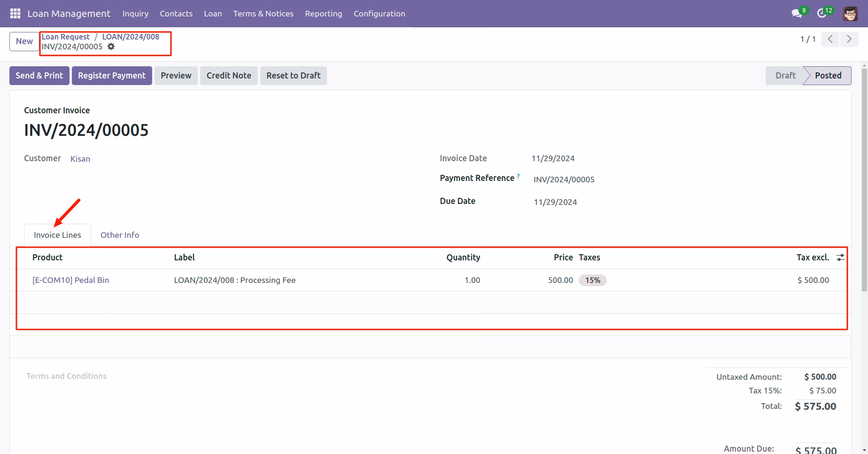868x454 pixels.
Task: Click the pager 1 / 1 counter
Action: click(x=808, y=39)
